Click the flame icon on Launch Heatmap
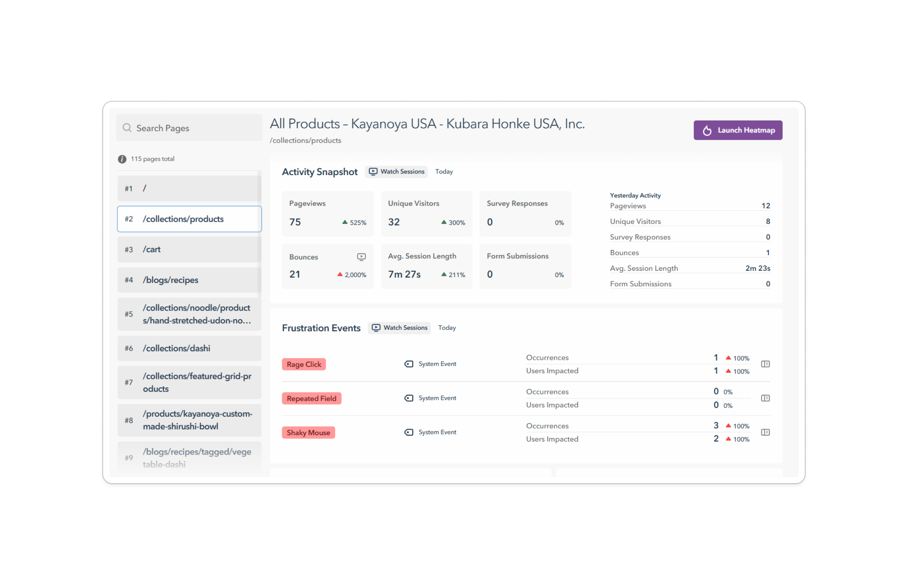The height and width of the screenshot is (588, 908). [x=707, y=130]
